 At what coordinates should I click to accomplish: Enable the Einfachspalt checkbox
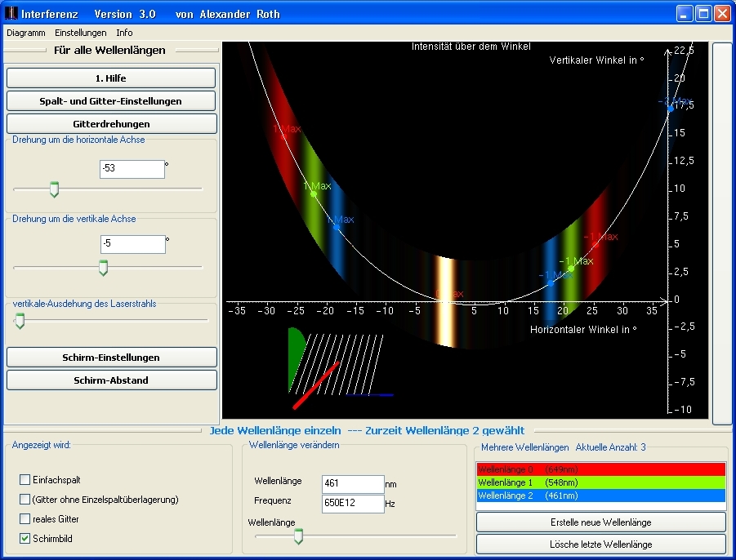(25, 480)
